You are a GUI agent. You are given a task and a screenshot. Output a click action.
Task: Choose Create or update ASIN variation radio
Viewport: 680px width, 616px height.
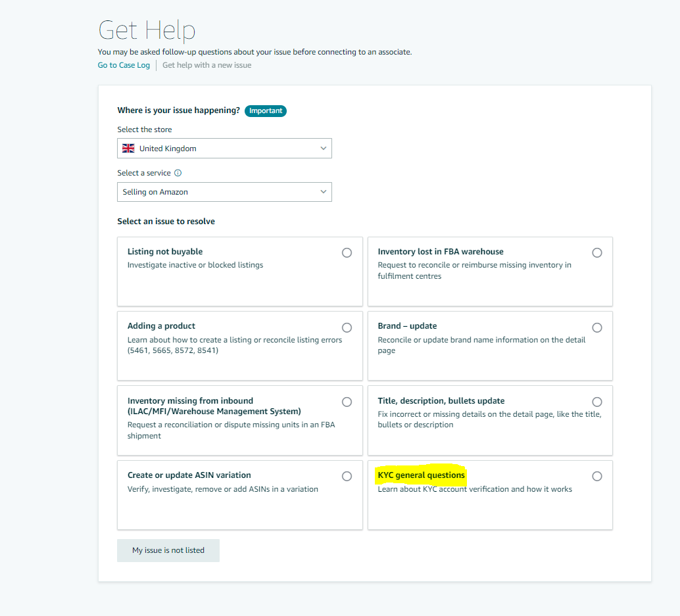point(347,477)
